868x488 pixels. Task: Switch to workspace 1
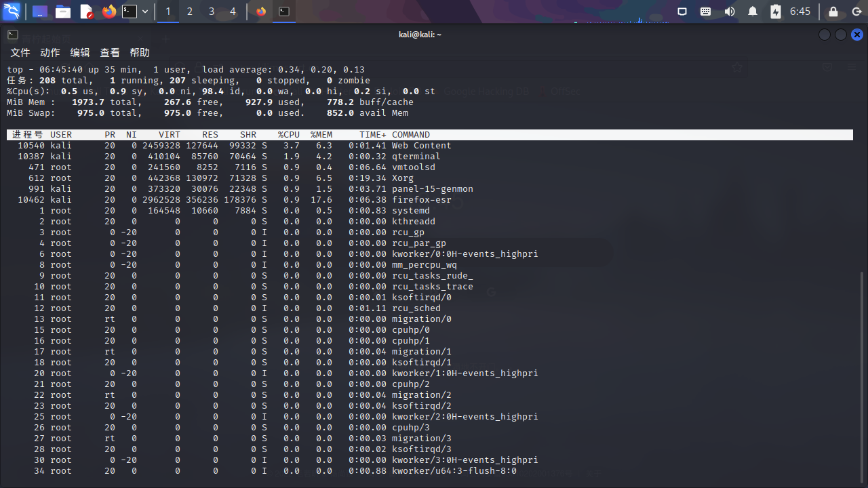tap(168, 12)
